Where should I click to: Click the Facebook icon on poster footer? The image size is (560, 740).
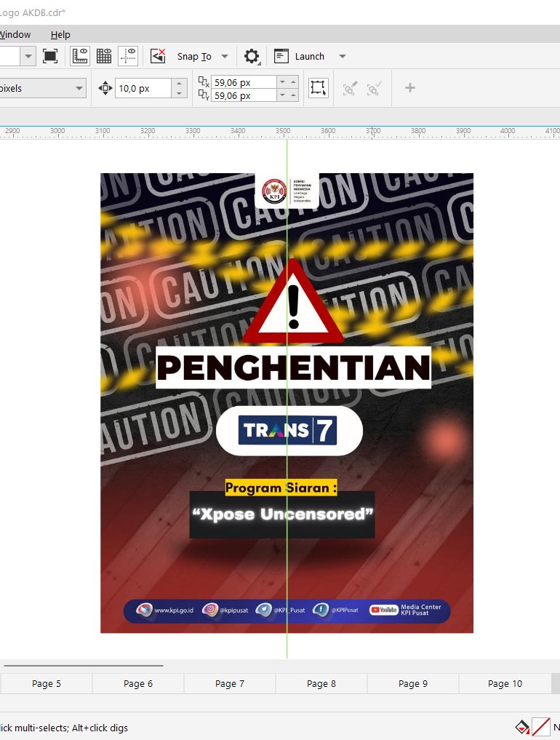click(x=321, y=610)
